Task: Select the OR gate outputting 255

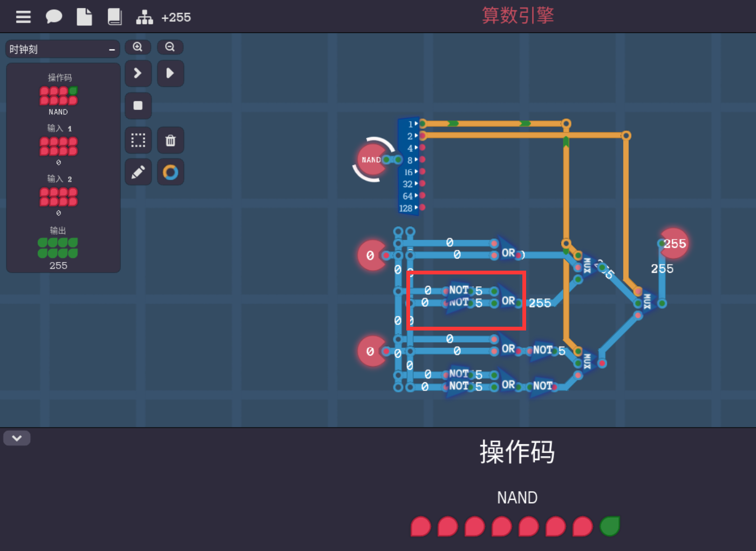Action: pyautogui.click(x=508, y=300)
